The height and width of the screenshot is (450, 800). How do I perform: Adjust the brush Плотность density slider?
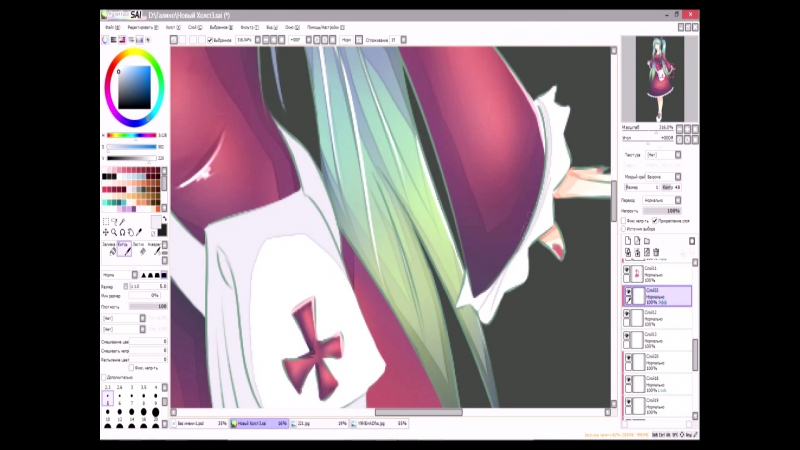click(x=148, y=307)
